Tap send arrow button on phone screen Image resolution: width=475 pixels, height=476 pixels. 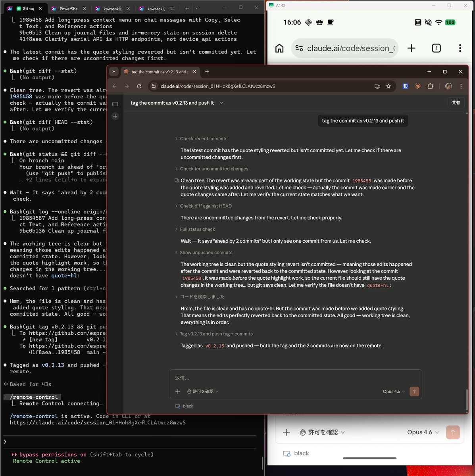click(x=453, y=432)
